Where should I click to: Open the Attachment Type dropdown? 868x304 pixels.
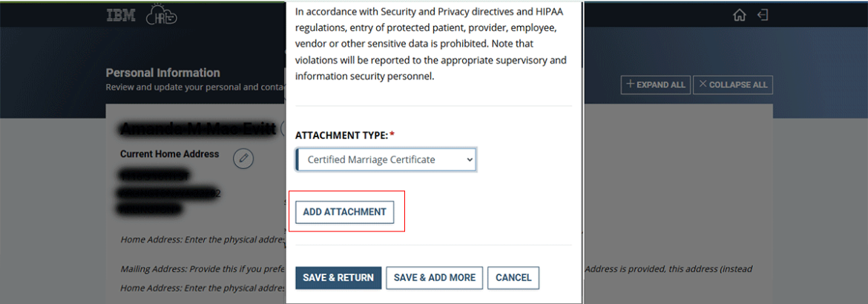[386, 159]
